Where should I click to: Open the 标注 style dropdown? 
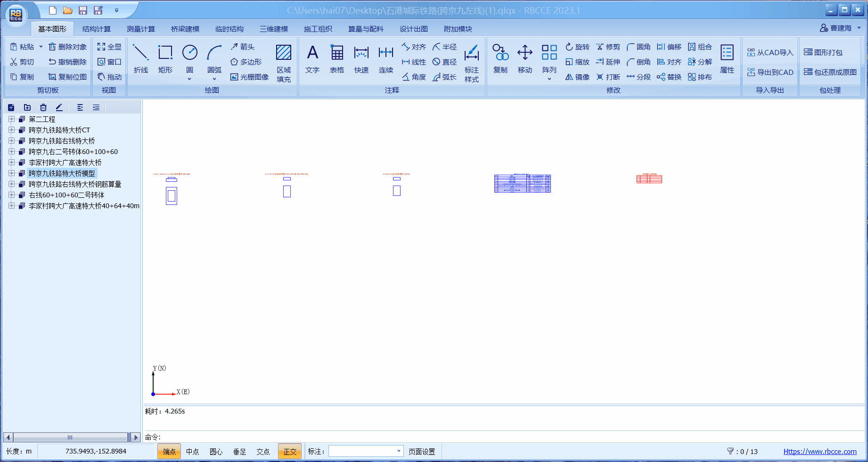[x=399, y=451]
